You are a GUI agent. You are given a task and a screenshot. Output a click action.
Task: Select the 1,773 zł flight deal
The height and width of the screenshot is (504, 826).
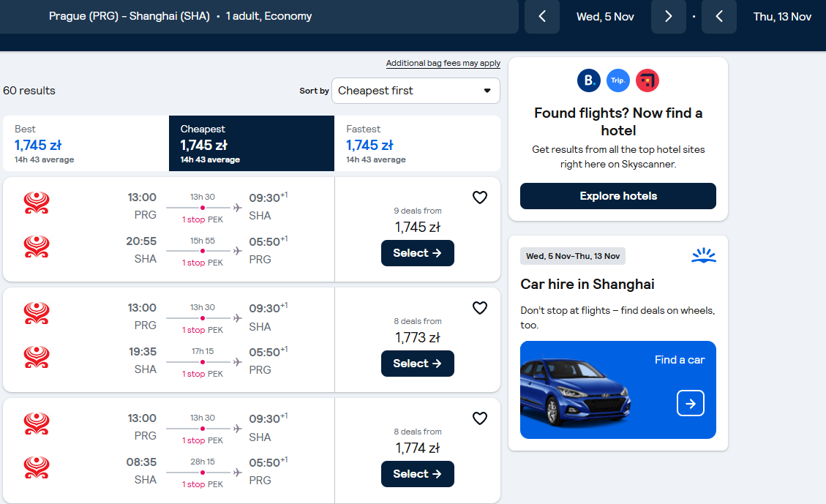(417, 364)
